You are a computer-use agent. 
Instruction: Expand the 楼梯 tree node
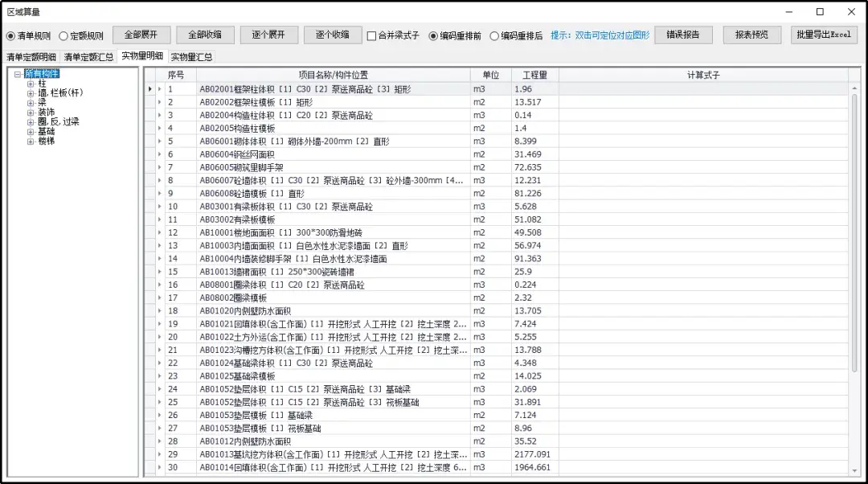pos(31,142)
